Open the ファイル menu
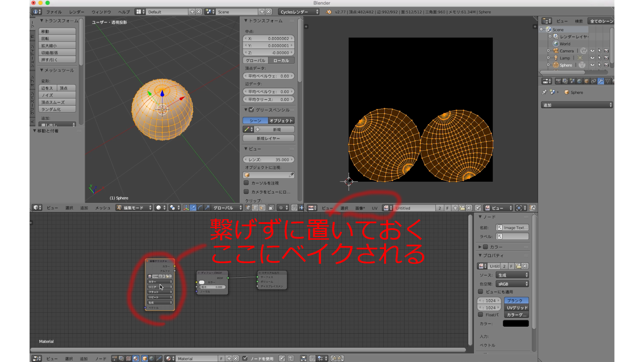This screenshot has width=644, height=362. tap(54, 12)
